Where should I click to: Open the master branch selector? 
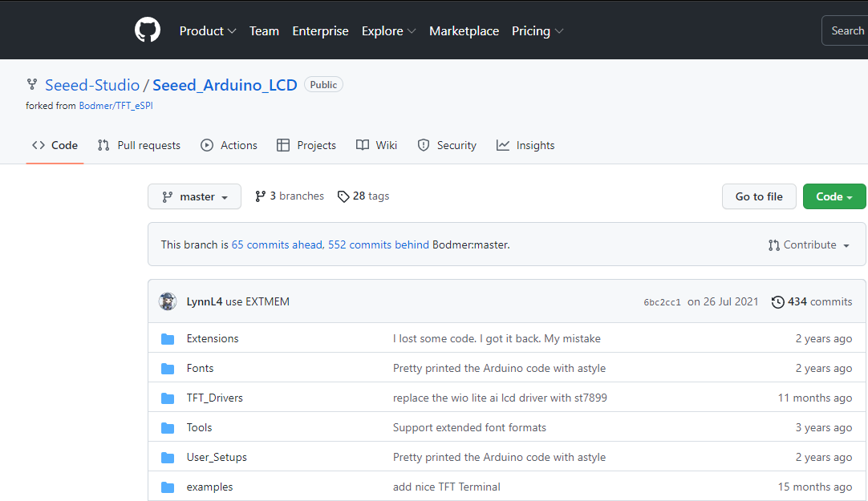tap(194, 196)
